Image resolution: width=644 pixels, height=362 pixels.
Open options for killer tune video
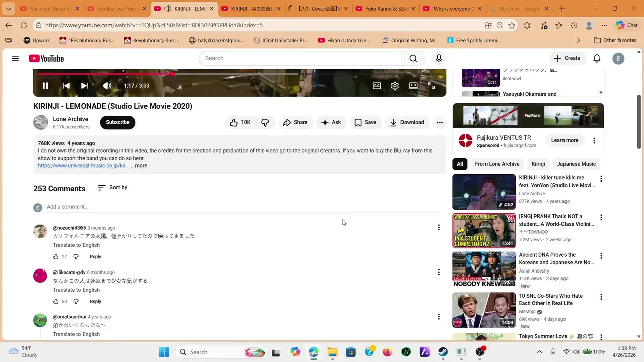[x=601, y=179]
